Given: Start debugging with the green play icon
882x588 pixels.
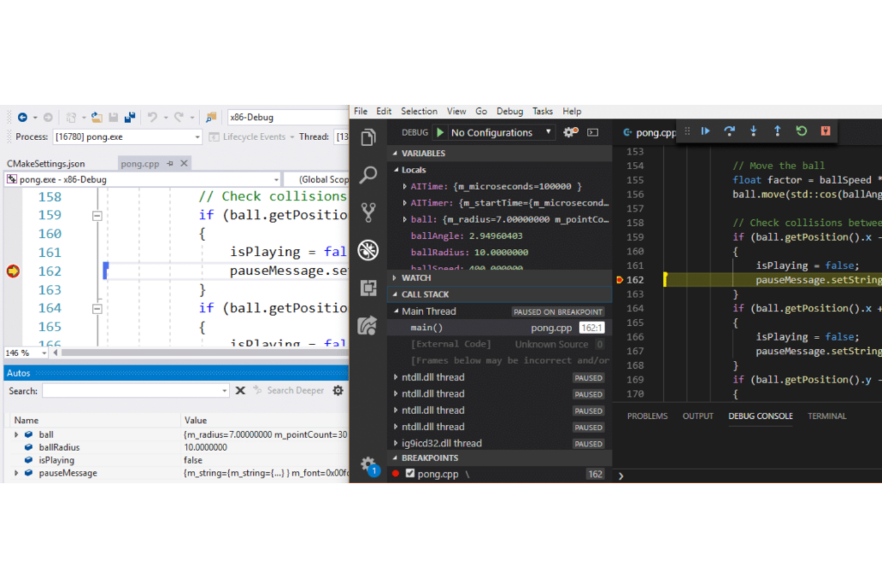Looking at the screenshot, I should tap(440, 132).
